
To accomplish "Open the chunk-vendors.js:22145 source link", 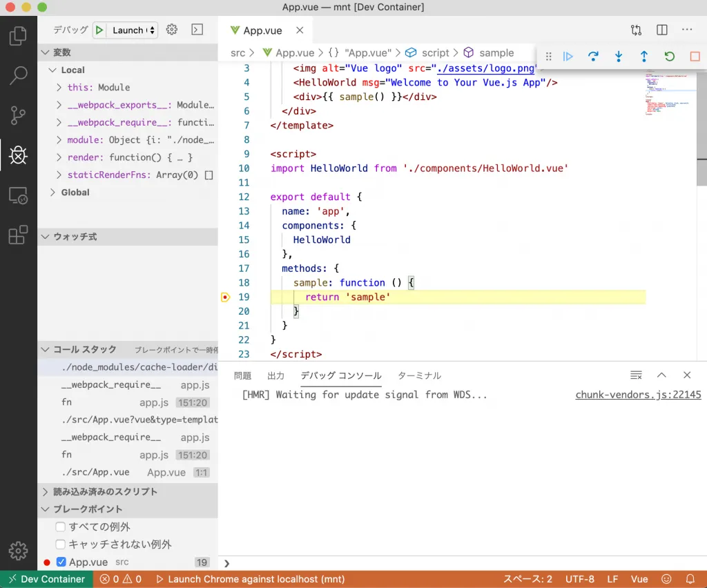I will (x=638, y=395).
